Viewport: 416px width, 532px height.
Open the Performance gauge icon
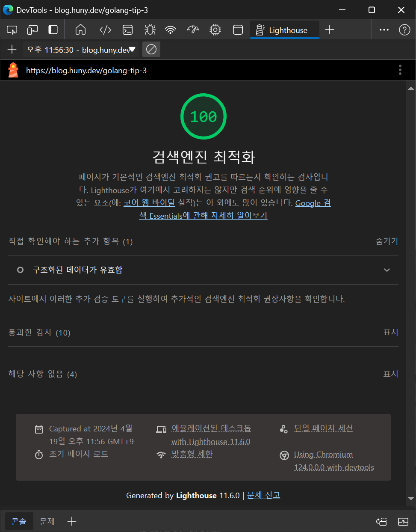(193, 30)
